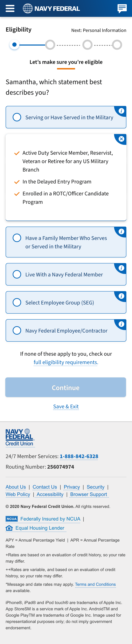Image resolution: width=132 pixels, height=644 pixels.
Task: Choose the Select Employee Group (SEG) option
Action: click(17, 303)
